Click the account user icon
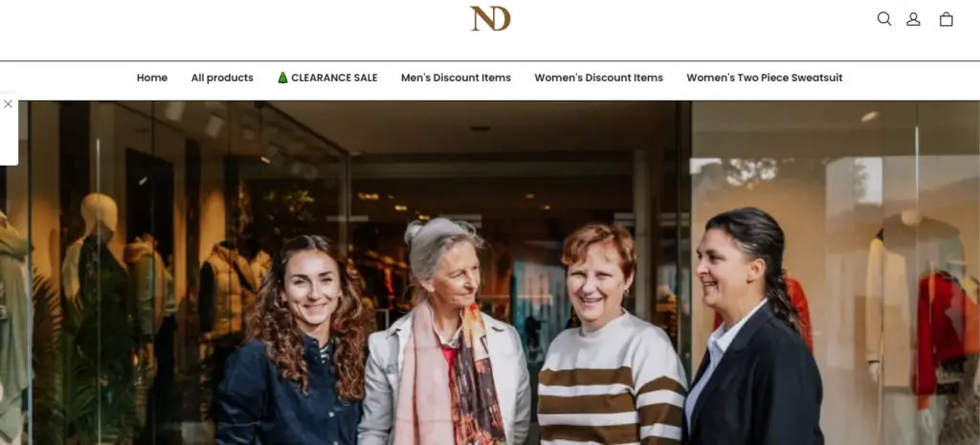Screen dimensions: 980x445 point(913,19)
